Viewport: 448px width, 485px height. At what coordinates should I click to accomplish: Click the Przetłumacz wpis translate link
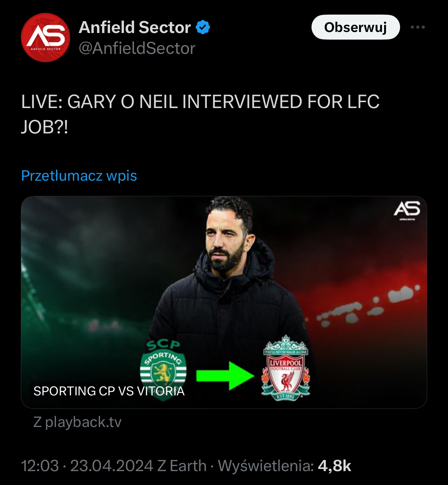(79, 176)
